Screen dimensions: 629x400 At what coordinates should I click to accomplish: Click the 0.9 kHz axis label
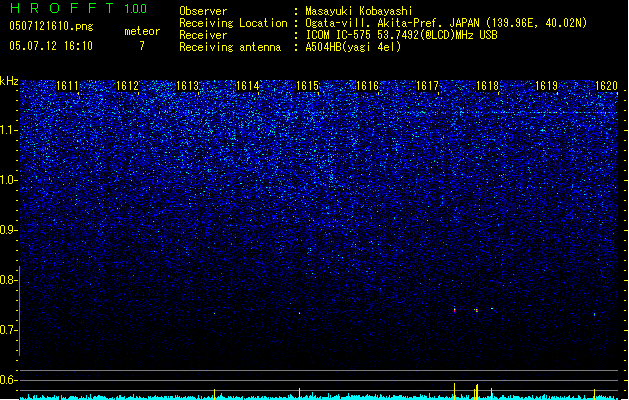[x=8, y=230]
